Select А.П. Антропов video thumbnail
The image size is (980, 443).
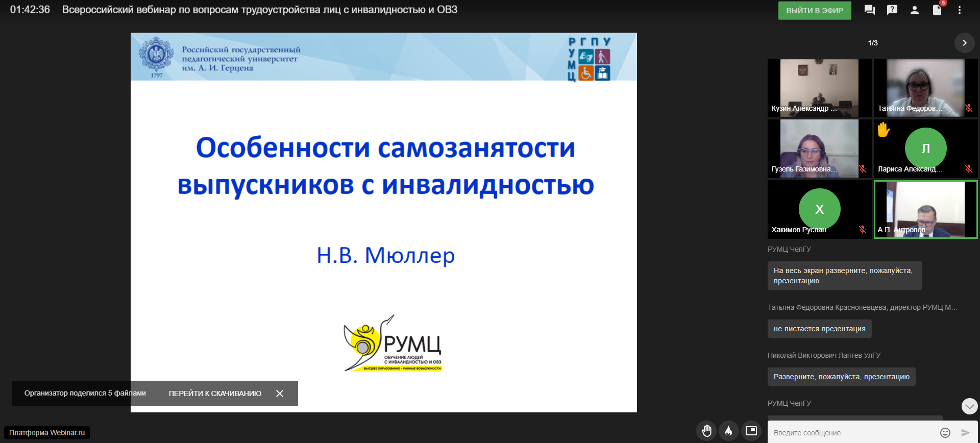(925, 209)
